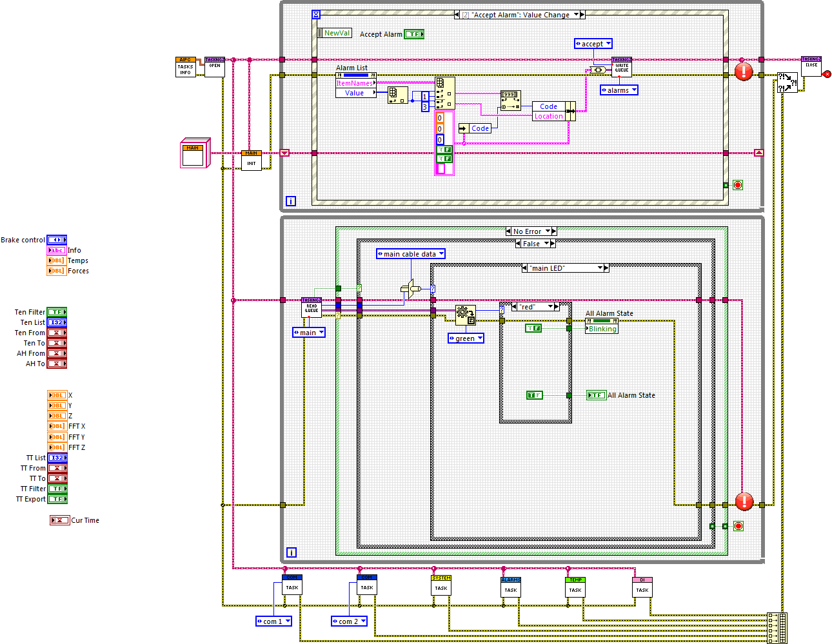This screenshot has height=644, width=832.
Task: Click the NewVal event data node
Action: point(335,33)
